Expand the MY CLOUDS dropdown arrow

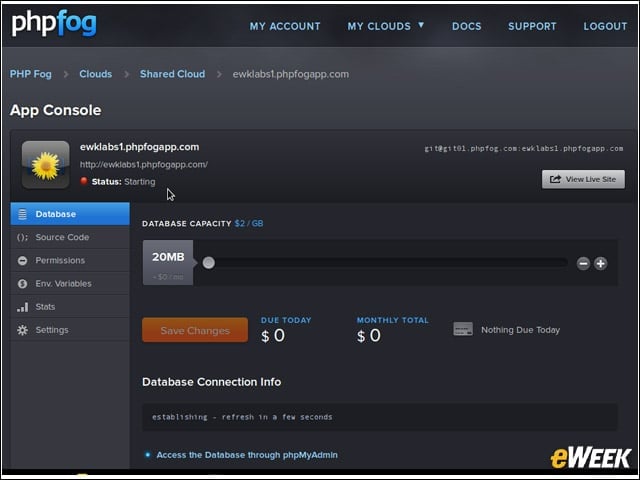click(x=421, y=25)
